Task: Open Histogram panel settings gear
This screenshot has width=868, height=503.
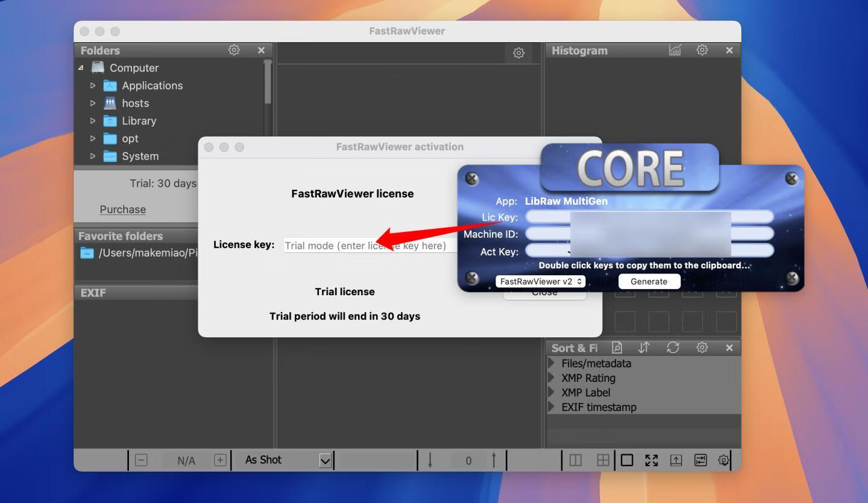Action: click(702, 50)
